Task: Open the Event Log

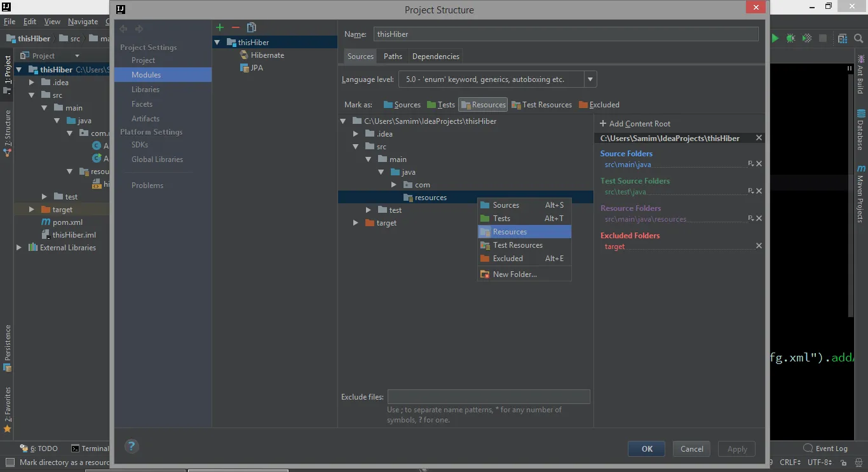Action: 825,448
